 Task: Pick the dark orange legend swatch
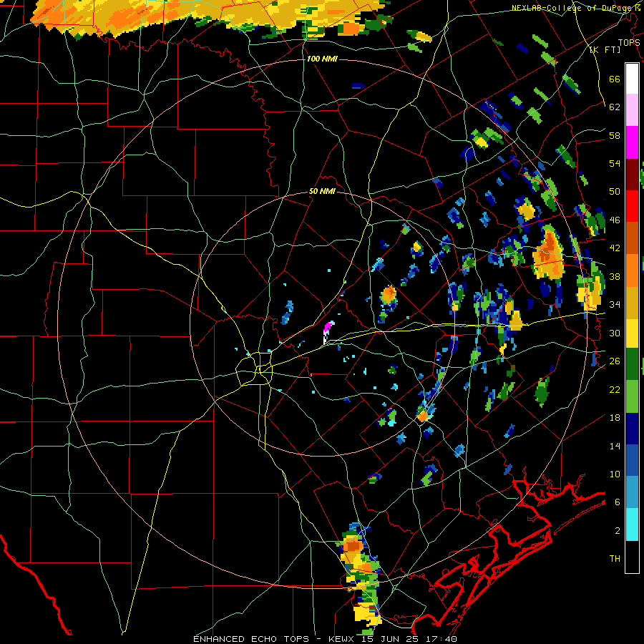(632, 238)
